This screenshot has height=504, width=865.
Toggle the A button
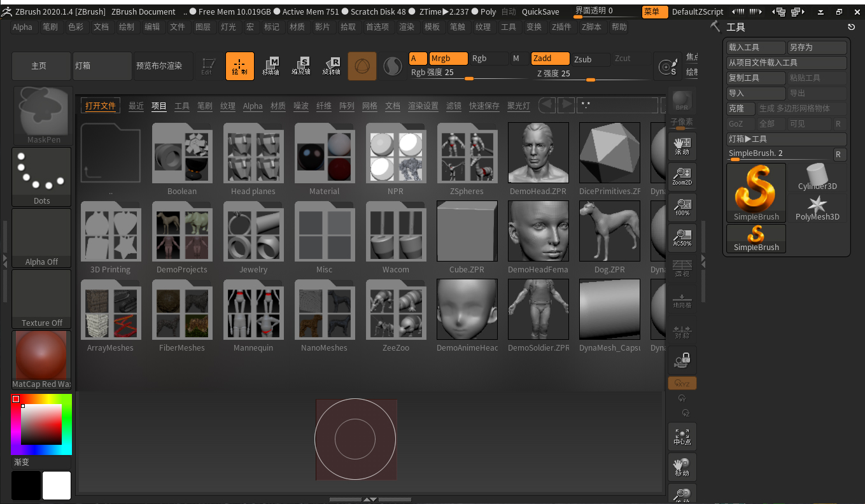pyautogui.click(x=418, y=59)
